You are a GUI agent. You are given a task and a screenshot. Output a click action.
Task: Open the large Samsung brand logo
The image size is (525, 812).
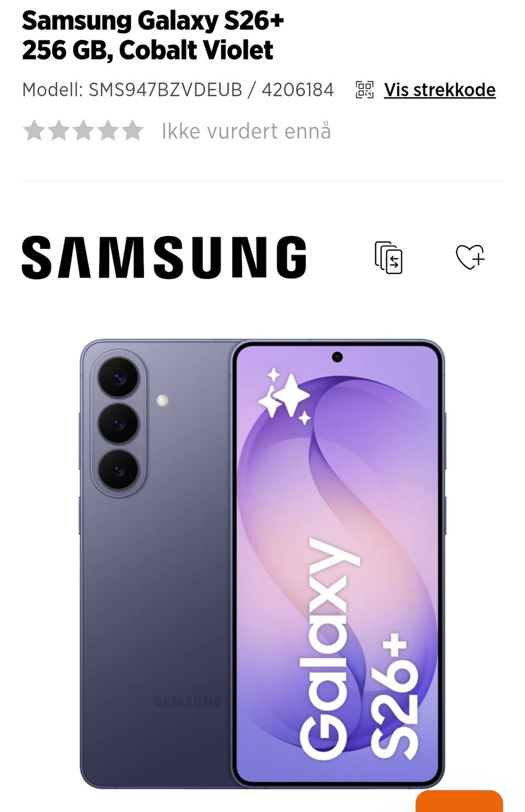164,257
